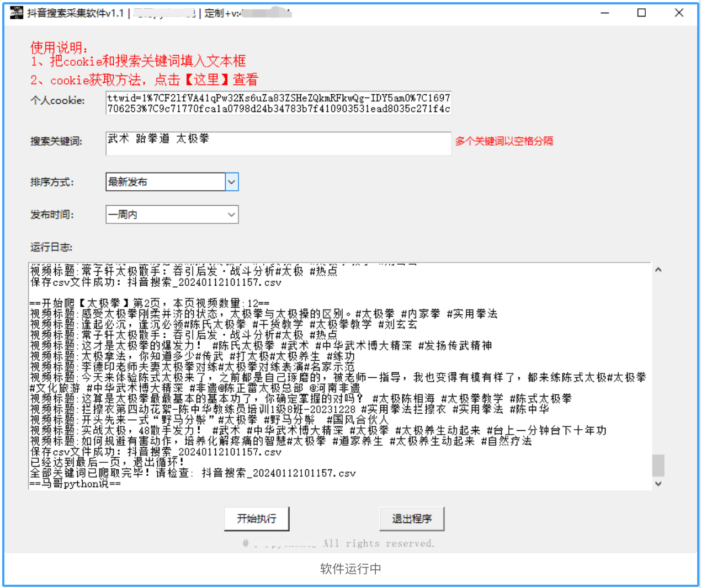Minimize the 抖音搜索采集软件 window
Viewport: 701px width, 588px height.
pos(605,13)
